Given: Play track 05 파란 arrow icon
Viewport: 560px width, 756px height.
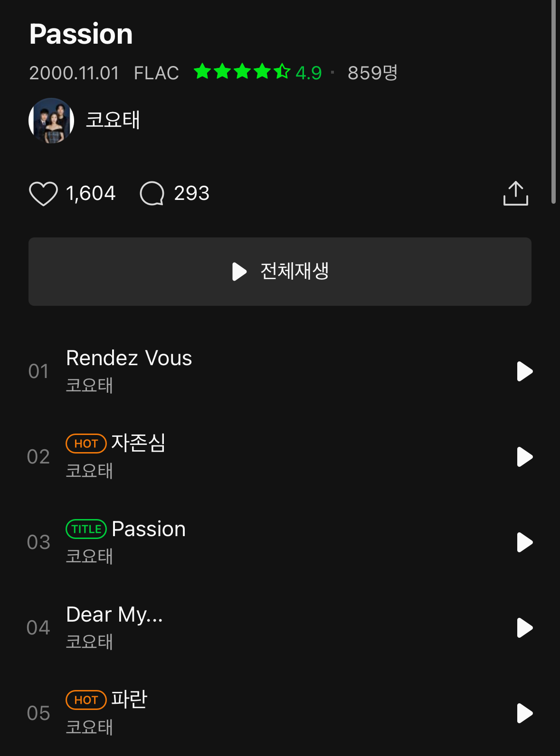Looking at the screenshot, I should pos(524,713).
